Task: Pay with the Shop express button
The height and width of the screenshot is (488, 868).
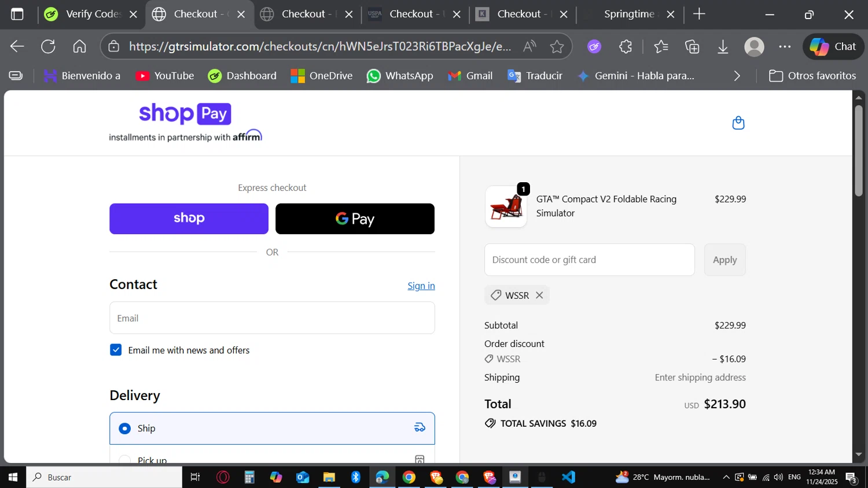Action: coord(189,219)
